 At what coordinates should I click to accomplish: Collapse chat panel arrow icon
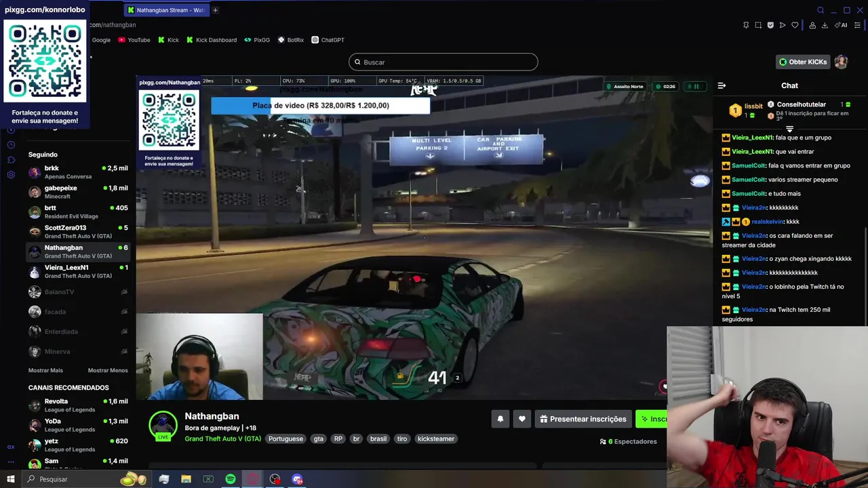[x=722, y=85]
